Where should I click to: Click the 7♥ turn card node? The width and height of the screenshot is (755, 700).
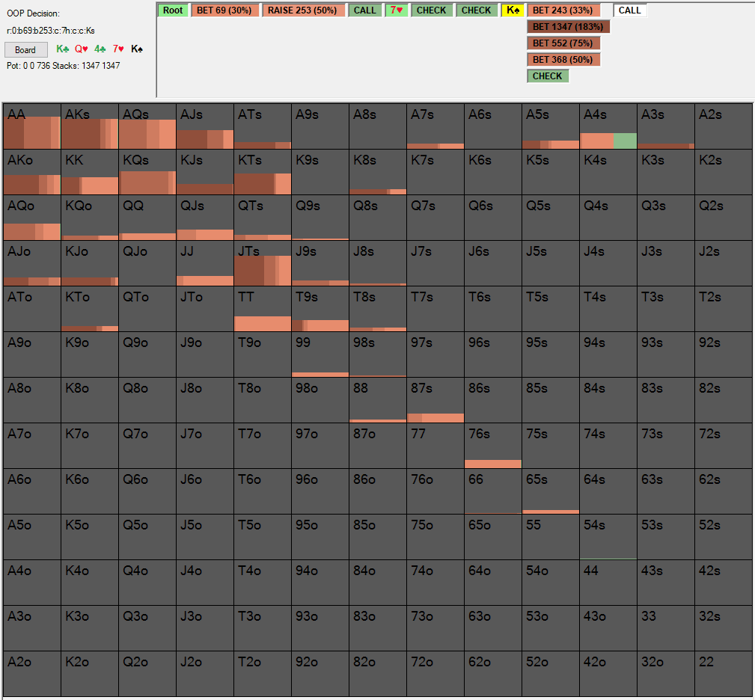[397, 10]
